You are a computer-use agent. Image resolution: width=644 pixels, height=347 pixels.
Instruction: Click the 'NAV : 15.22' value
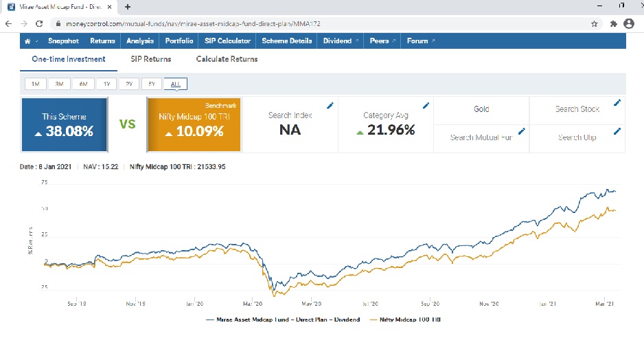[x=101, y=167]
